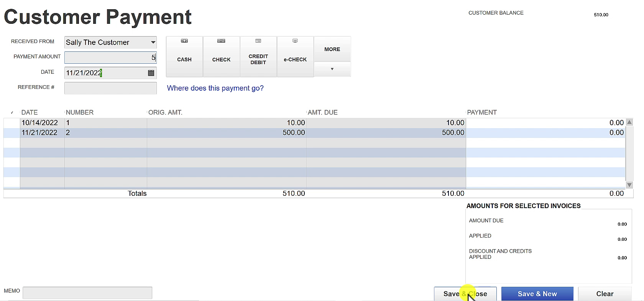Click the PAYMENT column header

(x=482, y=112)
